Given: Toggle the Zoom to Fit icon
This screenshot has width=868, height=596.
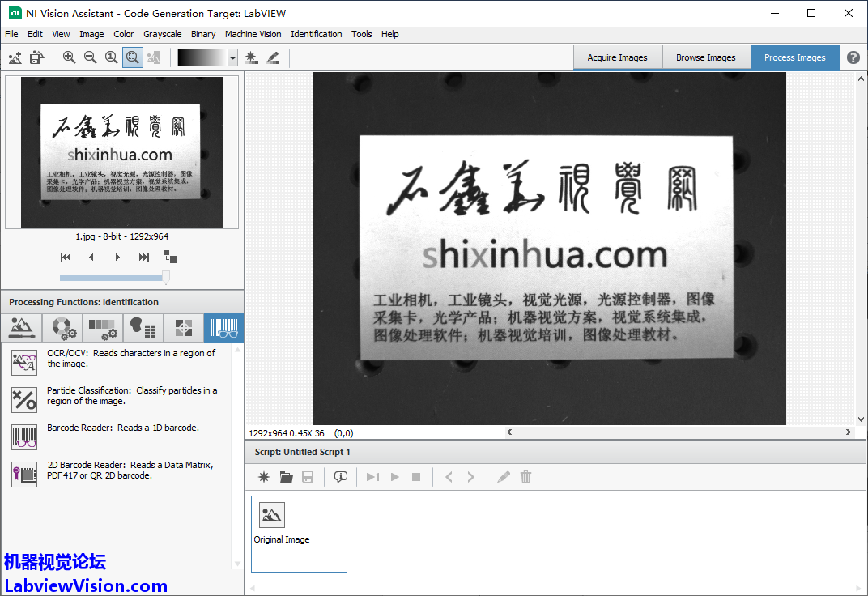Looking at the screenshot, I should (132, 57).
